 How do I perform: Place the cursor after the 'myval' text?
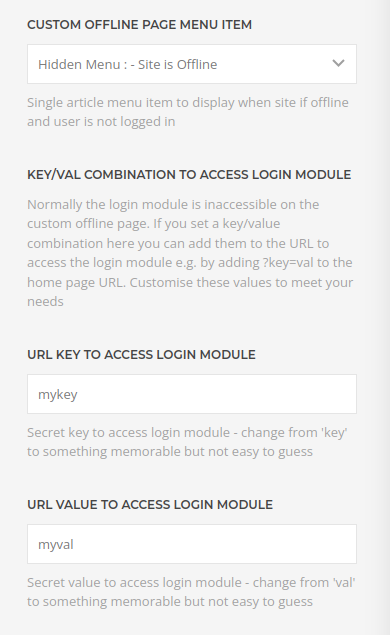click(x=75, y=544)
